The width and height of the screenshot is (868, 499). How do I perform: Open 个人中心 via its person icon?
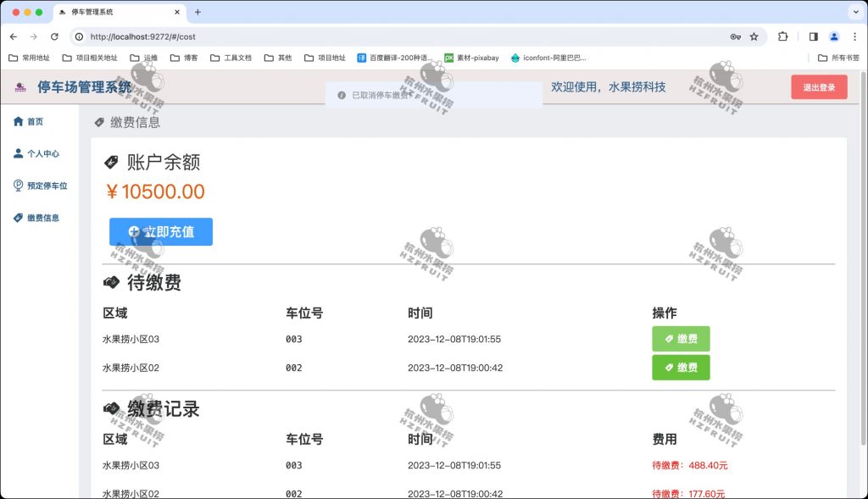click(19, 153)
